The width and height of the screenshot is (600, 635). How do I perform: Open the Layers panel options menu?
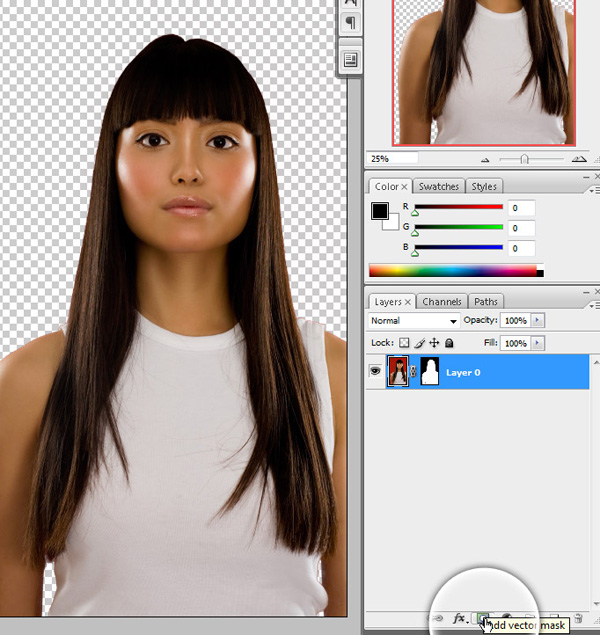(x=594, y=306)
